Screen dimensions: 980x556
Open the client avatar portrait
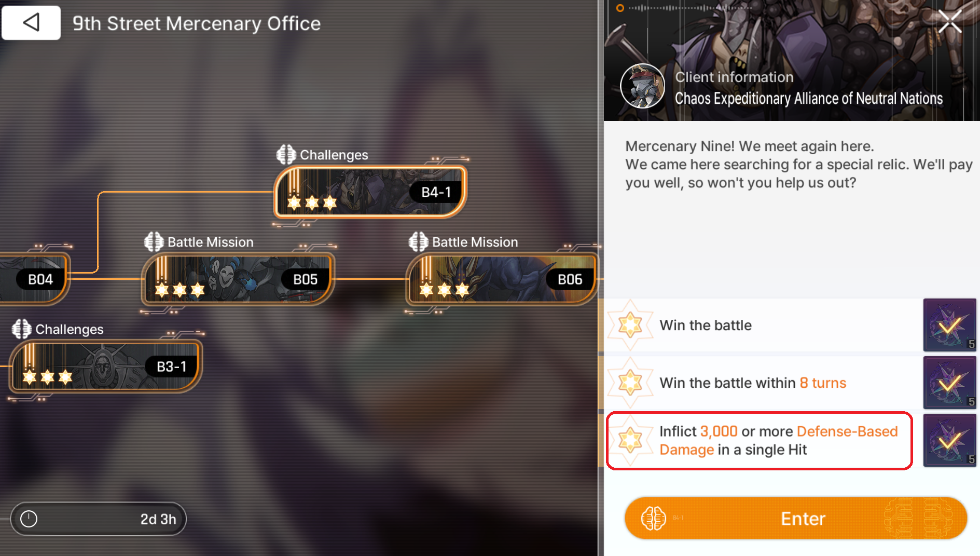pyautogui.click(x=642, y=86)
